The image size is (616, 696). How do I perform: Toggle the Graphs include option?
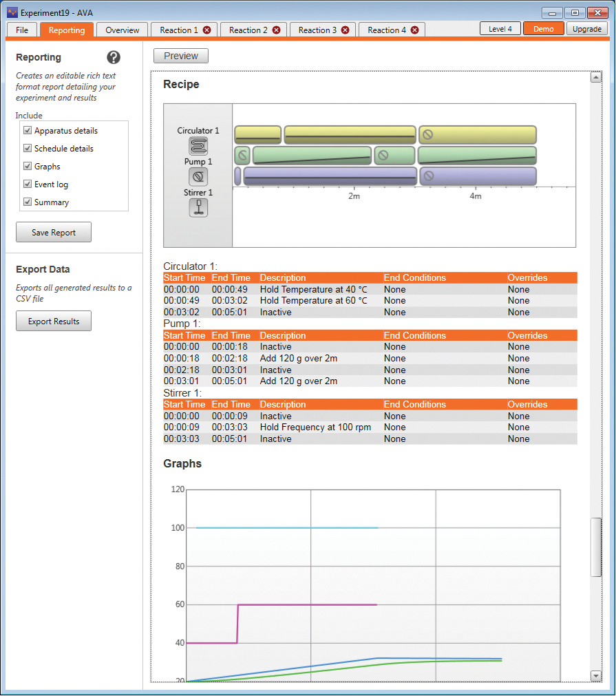point(28,166)
